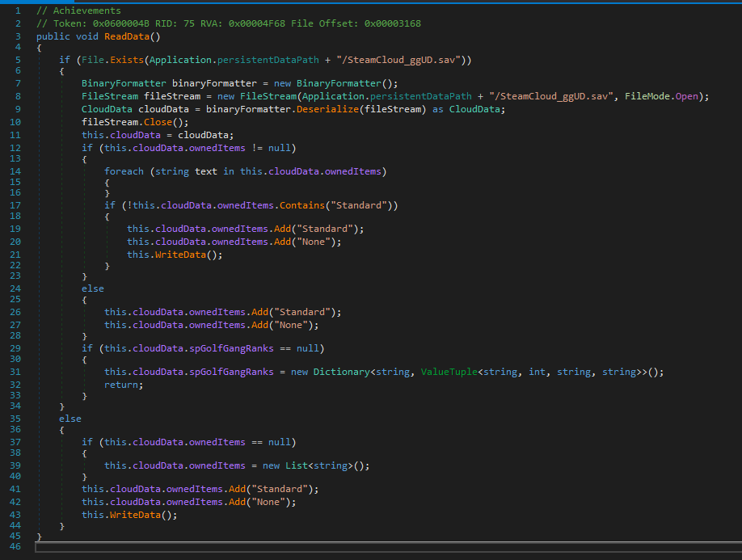
Task: Click the Open enum value on line 8
Action: pos(687,96)
